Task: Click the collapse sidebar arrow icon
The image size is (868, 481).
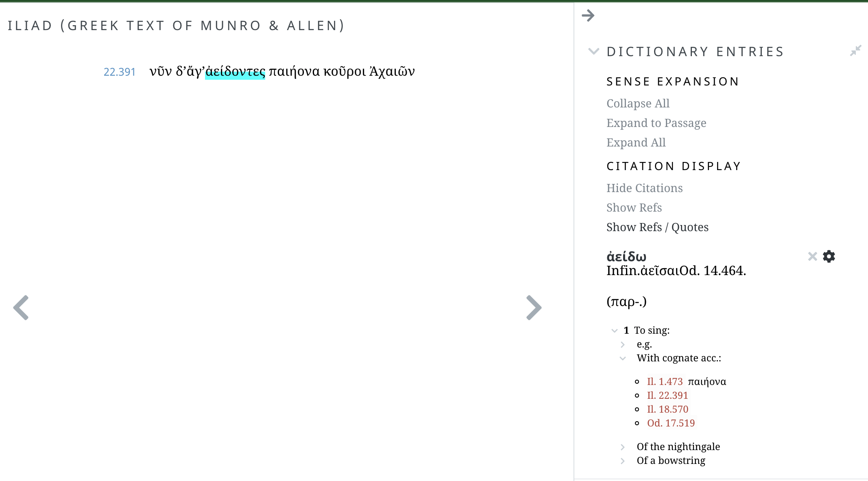Action: [589, 15]
